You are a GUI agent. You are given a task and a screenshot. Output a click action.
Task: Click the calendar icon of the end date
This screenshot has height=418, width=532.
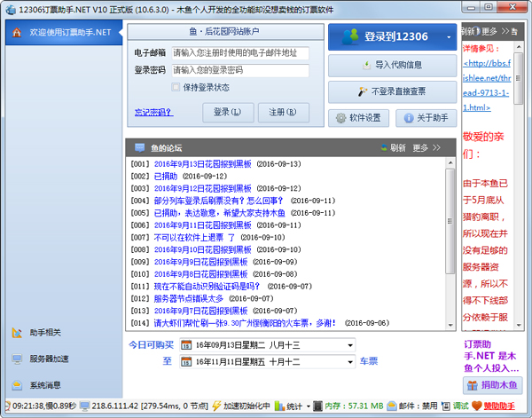click(186, 361)
